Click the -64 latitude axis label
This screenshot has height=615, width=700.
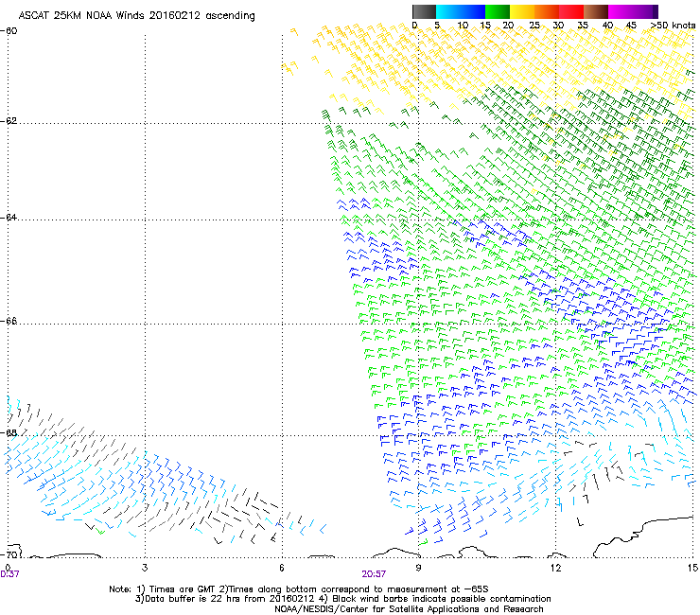click(9, 218)
